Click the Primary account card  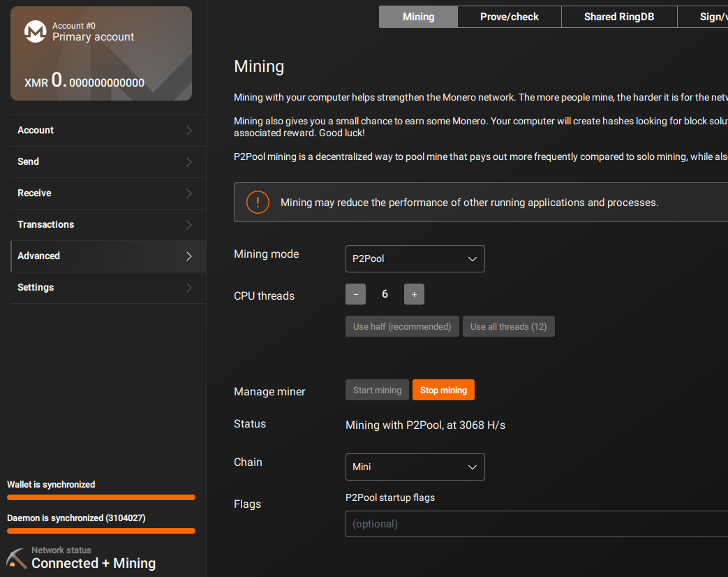click(101, 53)
